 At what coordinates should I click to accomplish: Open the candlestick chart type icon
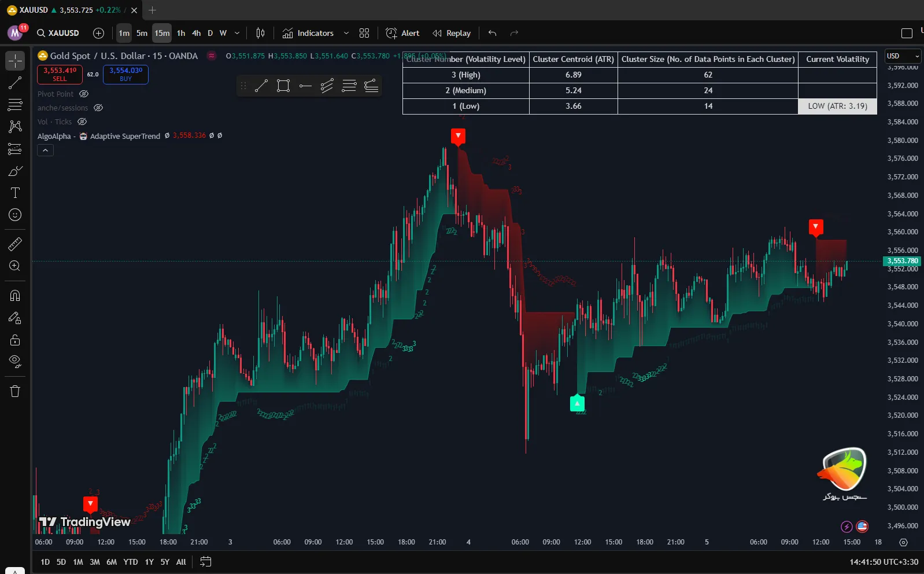[260, 33]
